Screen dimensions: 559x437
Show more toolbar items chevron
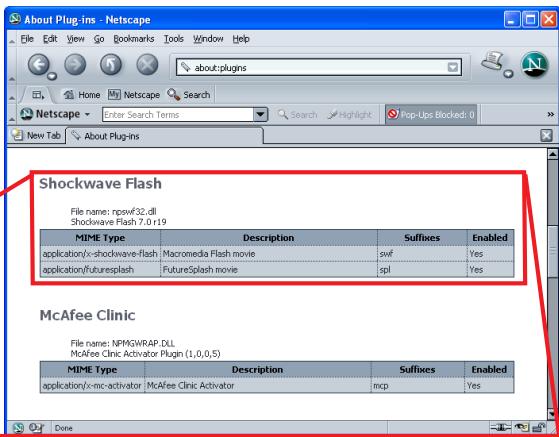(550, 114)
